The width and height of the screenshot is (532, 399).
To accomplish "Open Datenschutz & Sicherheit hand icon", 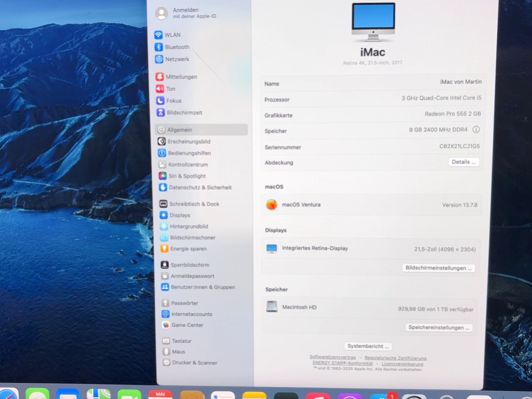I will pos(163,187).
